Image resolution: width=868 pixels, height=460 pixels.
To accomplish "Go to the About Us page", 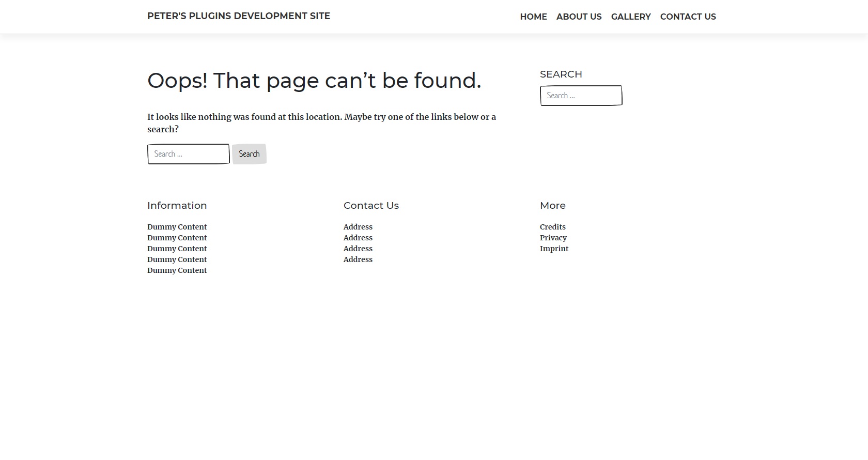I will [579, 17].
